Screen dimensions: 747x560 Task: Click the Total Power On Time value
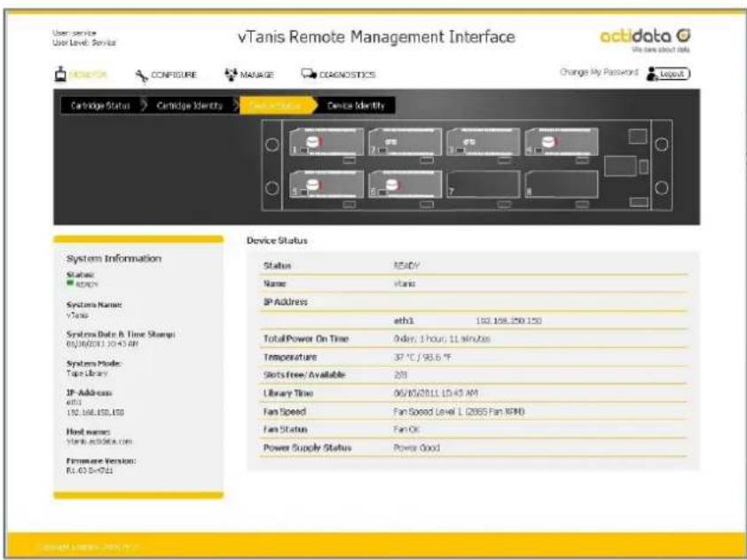(x=442, y=339)
